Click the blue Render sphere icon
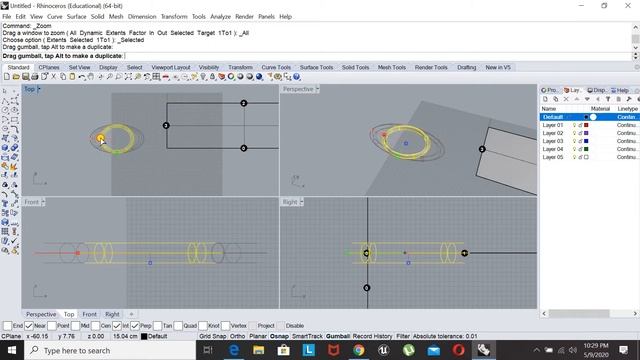The width and height of the screenshot is (640, 360). [x=259, y=76]
